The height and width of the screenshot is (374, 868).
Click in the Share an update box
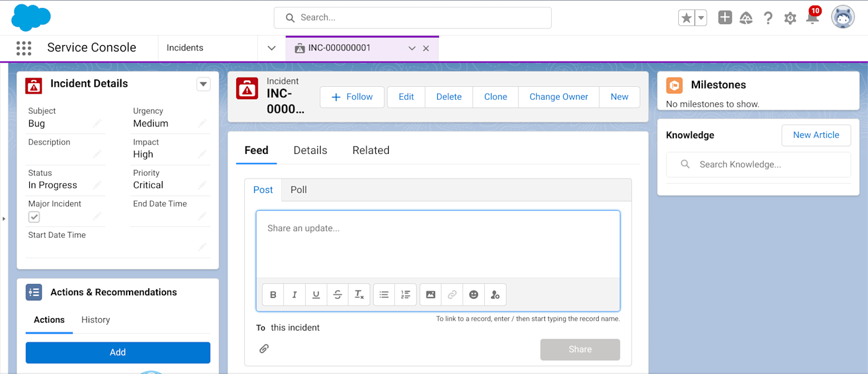point(438,244)
